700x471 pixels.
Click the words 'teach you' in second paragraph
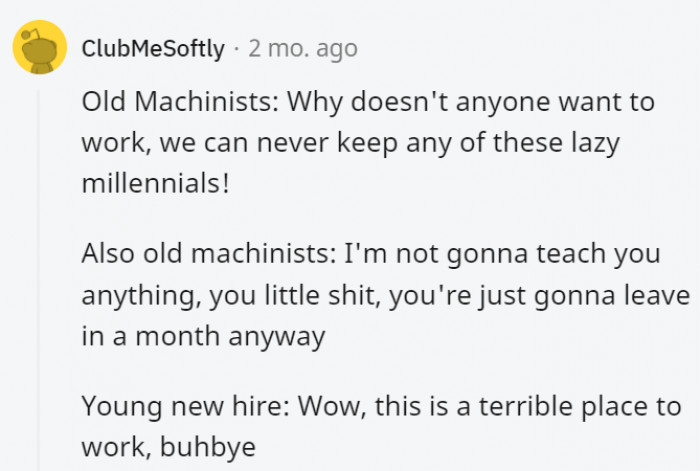pyautogui.click(x=598, y=254)
